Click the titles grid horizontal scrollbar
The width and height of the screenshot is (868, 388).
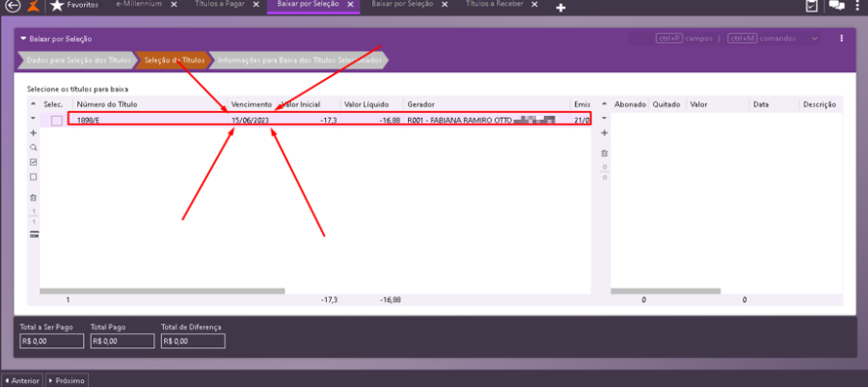pos(162,291)
